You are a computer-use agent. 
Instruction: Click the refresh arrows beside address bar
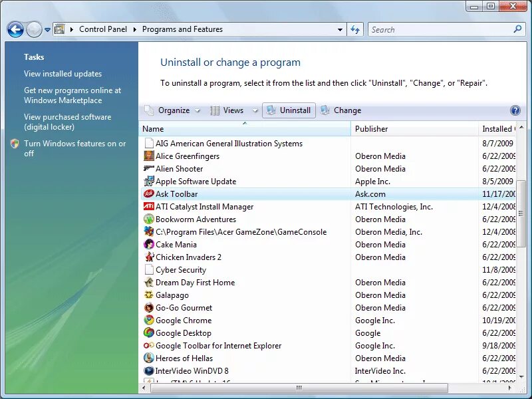coord(355,29)
